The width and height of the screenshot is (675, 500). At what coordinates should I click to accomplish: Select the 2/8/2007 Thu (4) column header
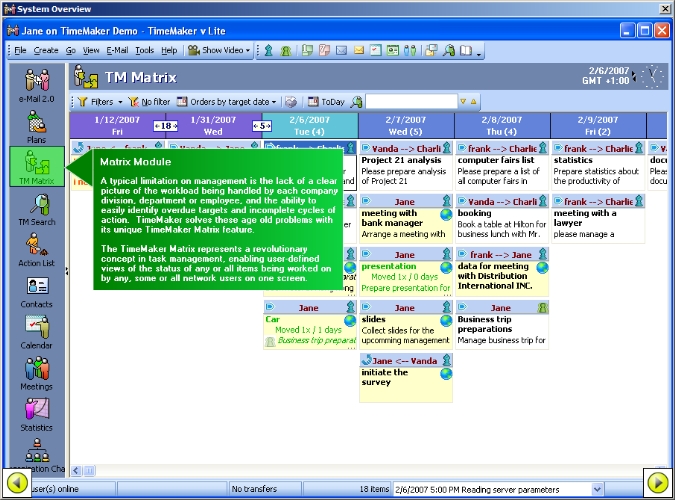pyautogui.click(x=502, y=126)
